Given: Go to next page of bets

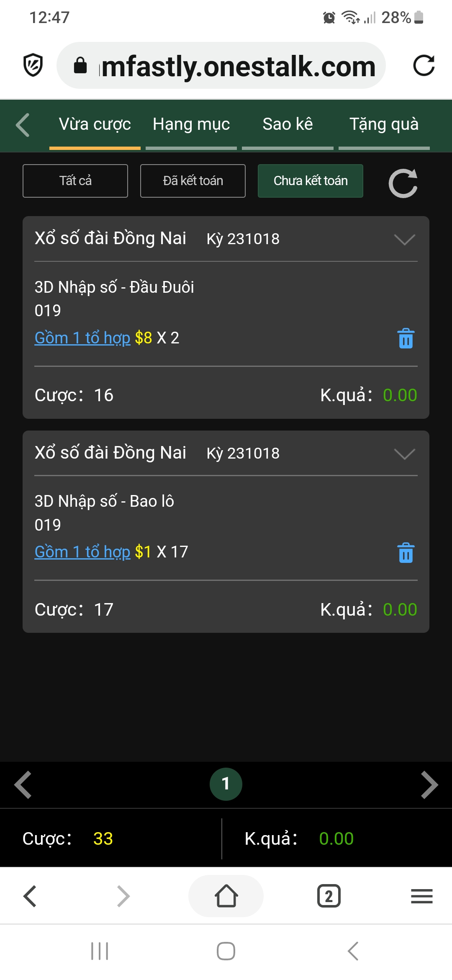Looking at the screenshot, I should point(429,784).
